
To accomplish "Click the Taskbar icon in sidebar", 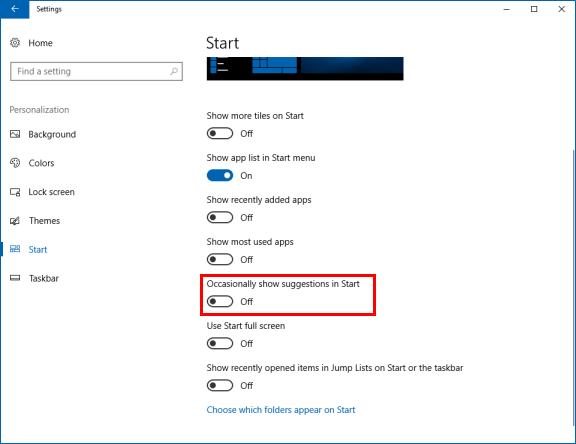I will point(15,278).
